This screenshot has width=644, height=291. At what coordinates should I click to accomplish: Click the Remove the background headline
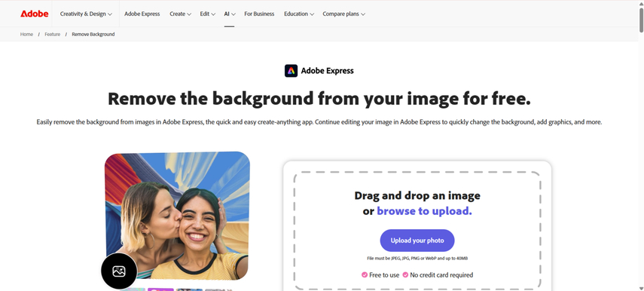319,99
